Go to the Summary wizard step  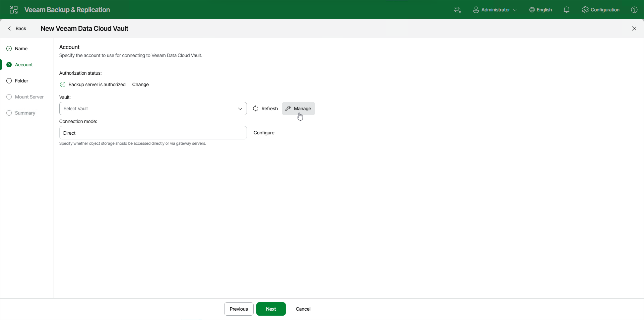tap(21, 113)
